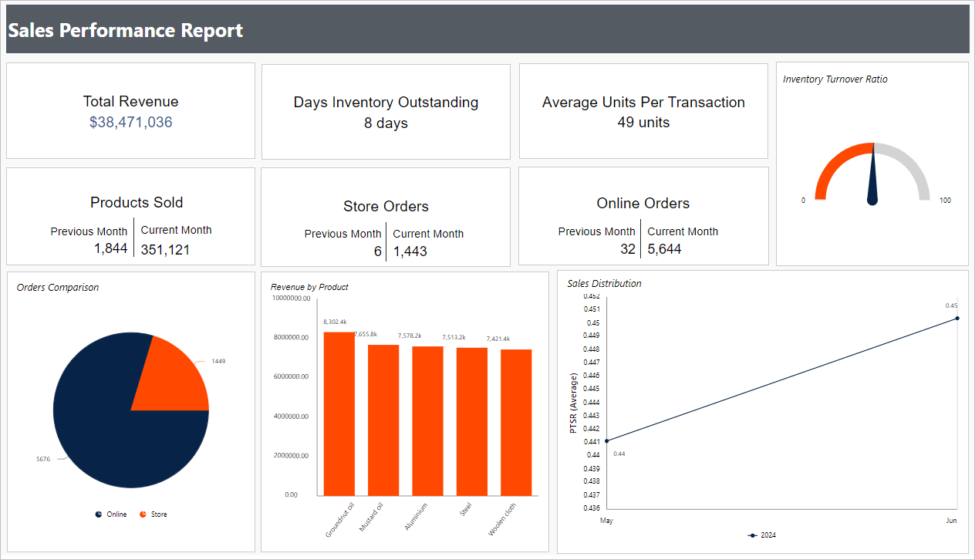Viewport: 975px width, 560px height.
Task: Click the Store legend icon
Action: (x=143, y=514)
